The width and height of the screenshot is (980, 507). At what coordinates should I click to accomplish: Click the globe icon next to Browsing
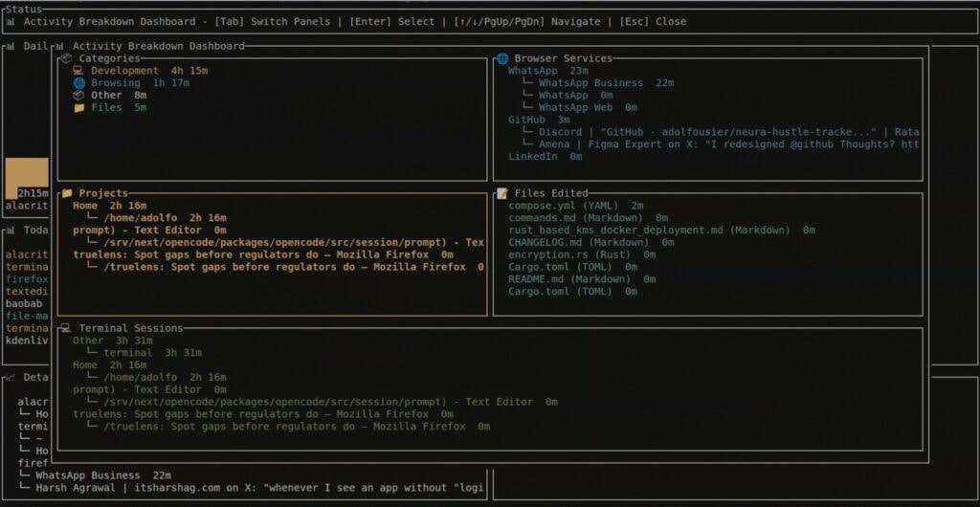coord(79,83)
